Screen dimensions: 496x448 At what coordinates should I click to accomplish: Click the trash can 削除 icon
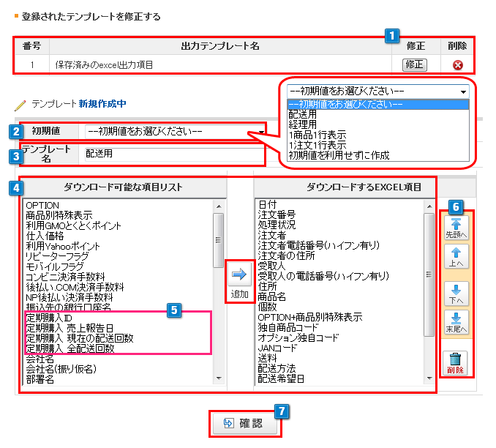tap(456, 362)
